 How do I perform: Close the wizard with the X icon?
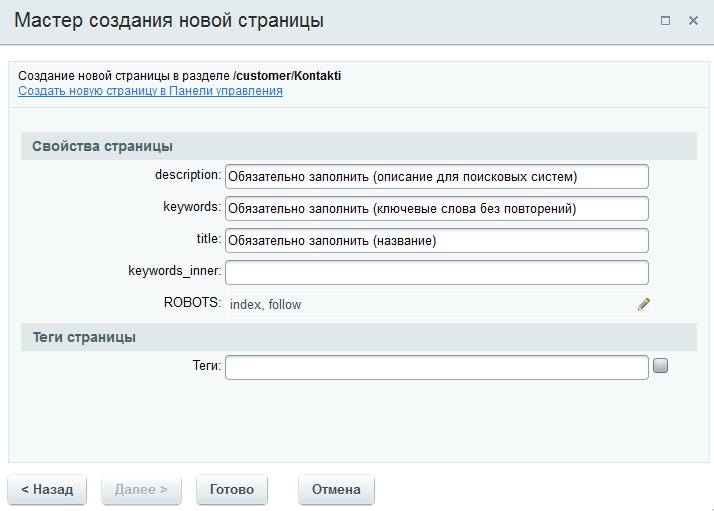pyautogui.click(x=693, y=21)
